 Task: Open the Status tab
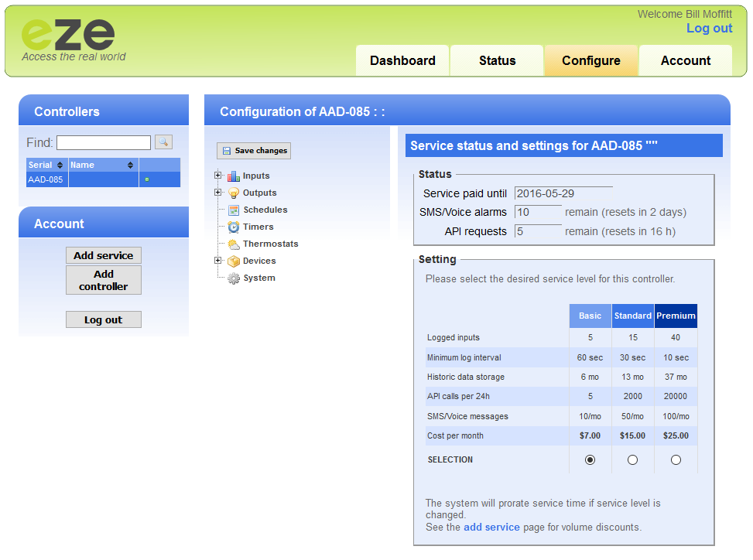497,61
